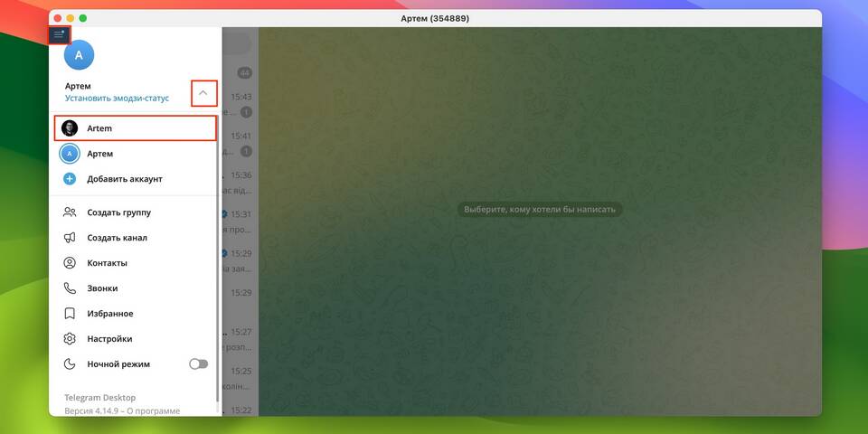Toggle the Ночной режим switch
This screenshot has height=434, width=868.
(x=198, y=364)
